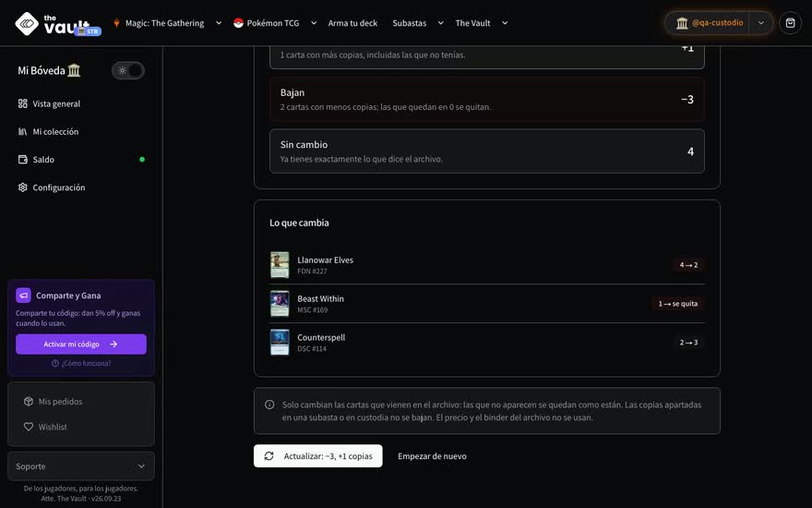The width and height of the screenshot is (812, 508).
Task: Click the Beast Within card thumbnail
Action: pos(280,304)
